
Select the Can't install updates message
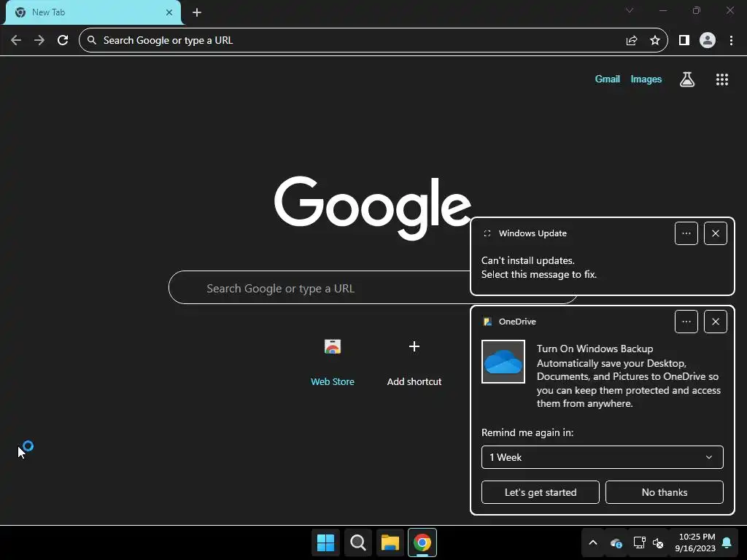coord(539,268)
